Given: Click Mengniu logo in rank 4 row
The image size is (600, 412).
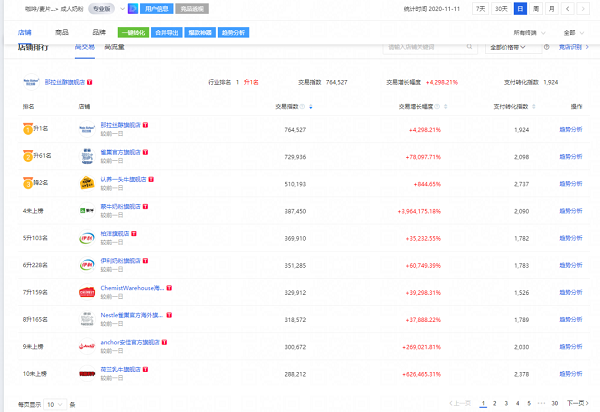Looking at the screenshot, I should (x=87, y=210).
